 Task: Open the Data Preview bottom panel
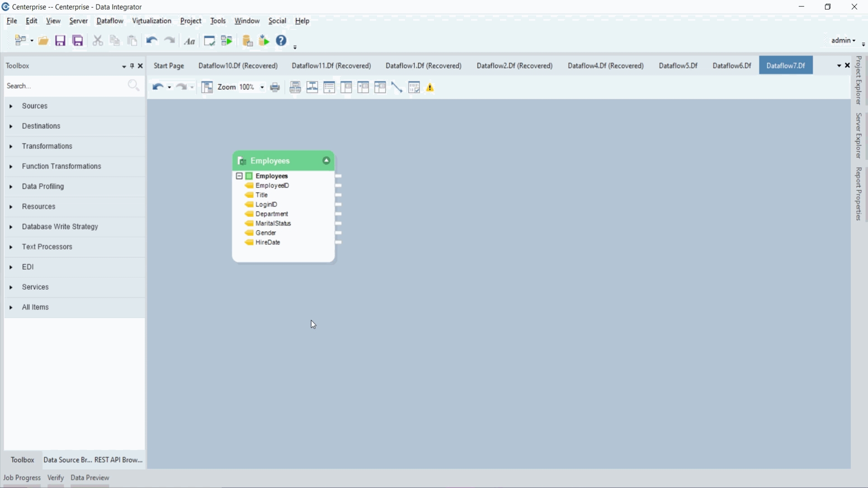pos(90,478)
